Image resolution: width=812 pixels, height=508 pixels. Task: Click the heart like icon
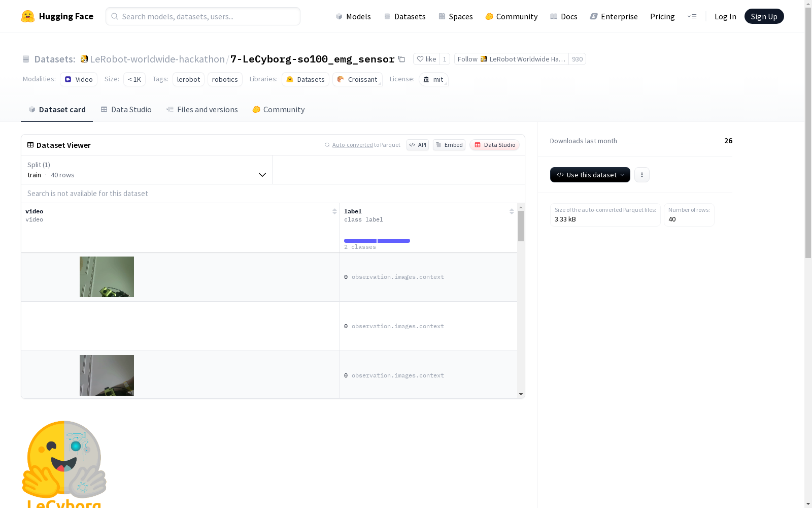pyautogui.click(x=420, y=59)
